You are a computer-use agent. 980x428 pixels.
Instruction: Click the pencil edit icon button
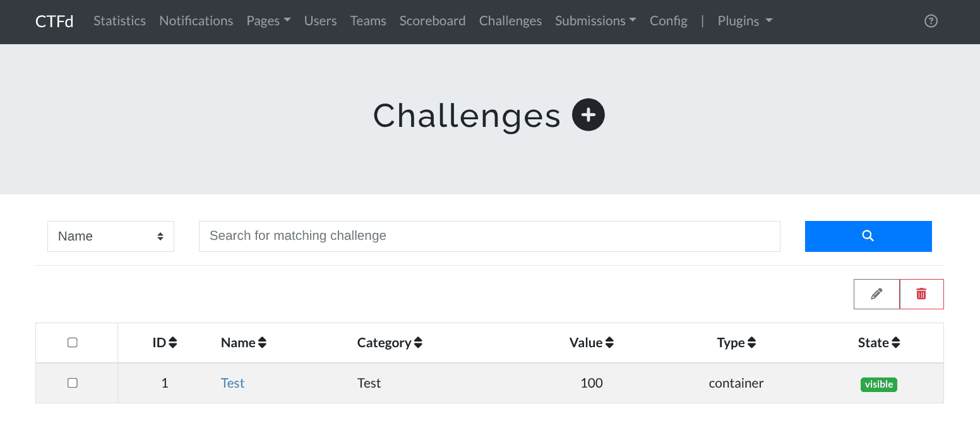[x=876, y=294]
